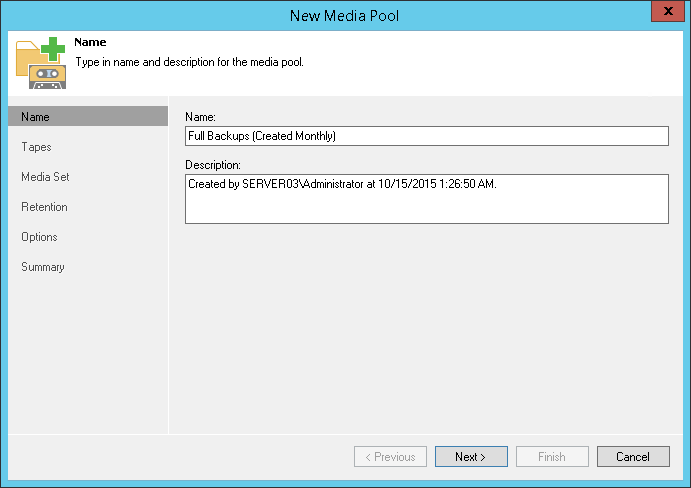Viewport: 691px width, 488px height.
Task: Click into the Name text field
Action: pos(426,136)
